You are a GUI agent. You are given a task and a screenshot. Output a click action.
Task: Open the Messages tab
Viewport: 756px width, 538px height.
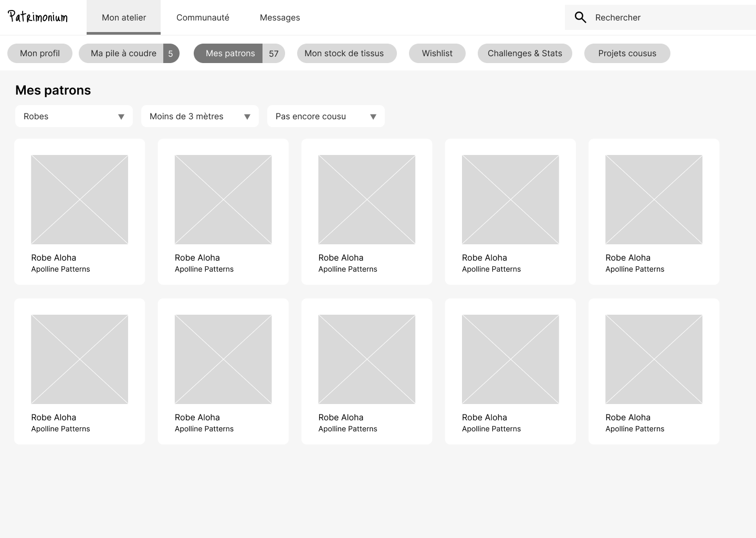280,17
